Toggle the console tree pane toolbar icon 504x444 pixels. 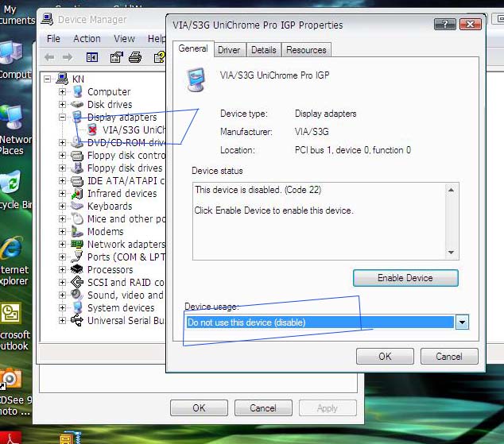(92, 57)
